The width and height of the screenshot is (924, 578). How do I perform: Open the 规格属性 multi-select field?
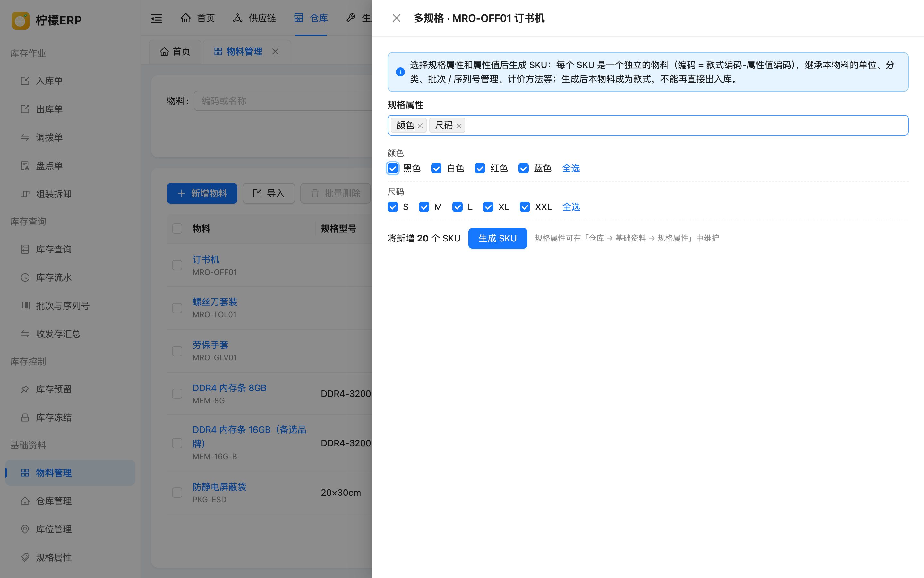[647, 125]
